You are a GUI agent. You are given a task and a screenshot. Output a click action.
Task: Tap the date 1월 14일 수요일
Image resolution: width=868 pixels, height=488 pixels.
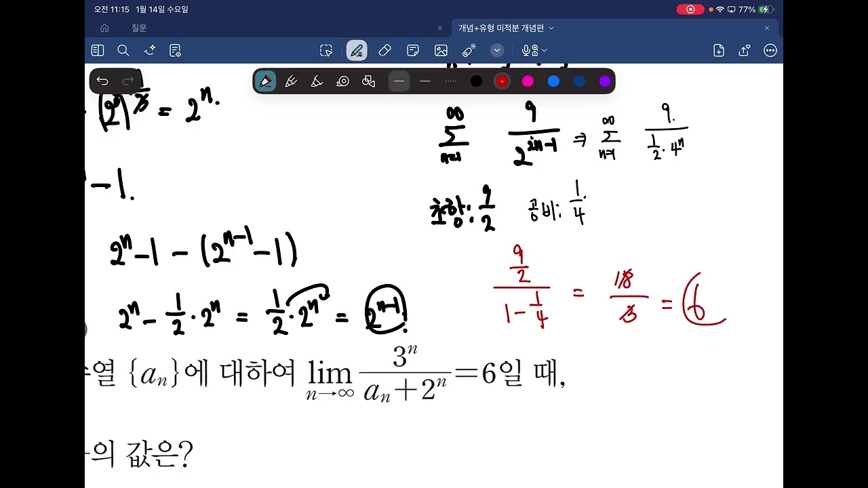tap(162, 9)
